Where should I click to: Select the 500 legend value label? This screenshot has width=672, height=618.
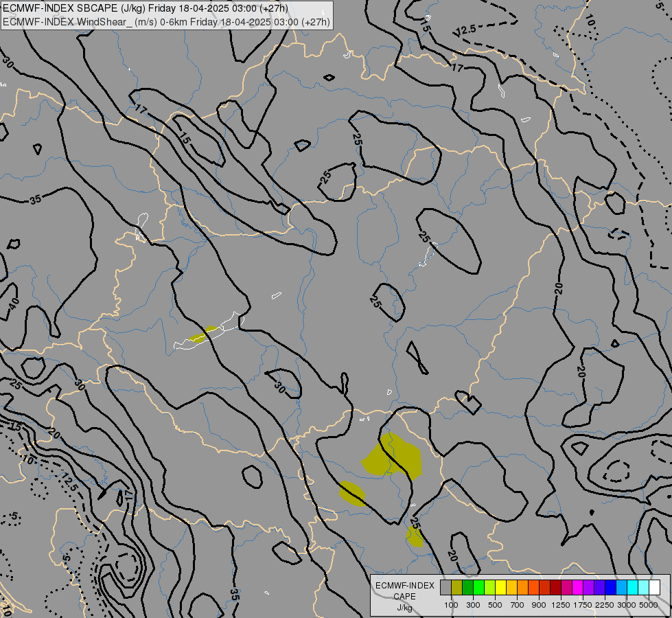click(495, 605)
